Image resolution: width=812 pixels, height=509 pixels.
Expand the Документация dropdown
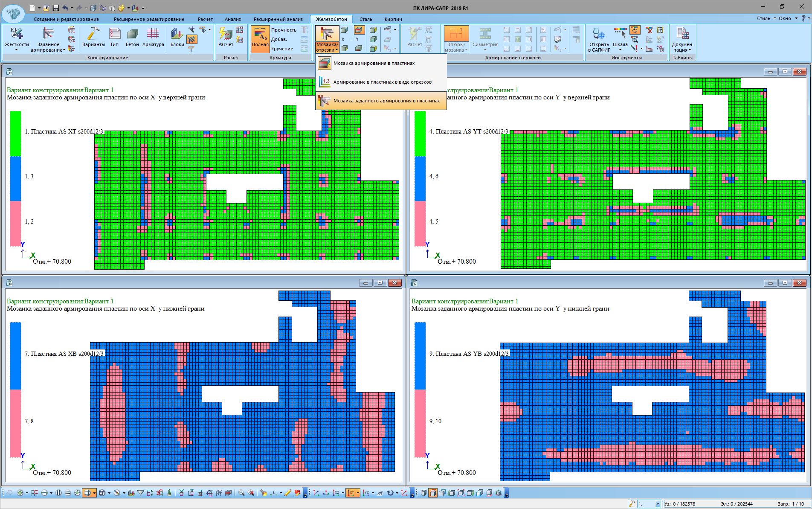682,50
